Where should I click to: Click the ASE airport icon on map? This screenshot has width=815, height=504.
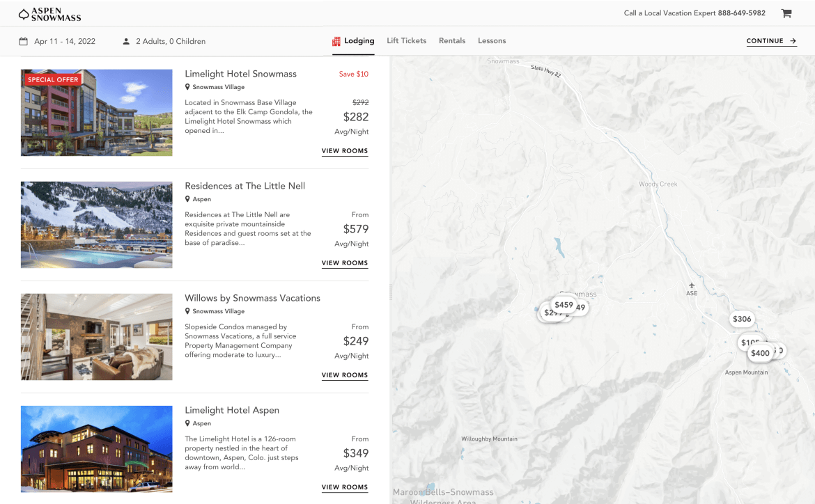coord(692,285)
